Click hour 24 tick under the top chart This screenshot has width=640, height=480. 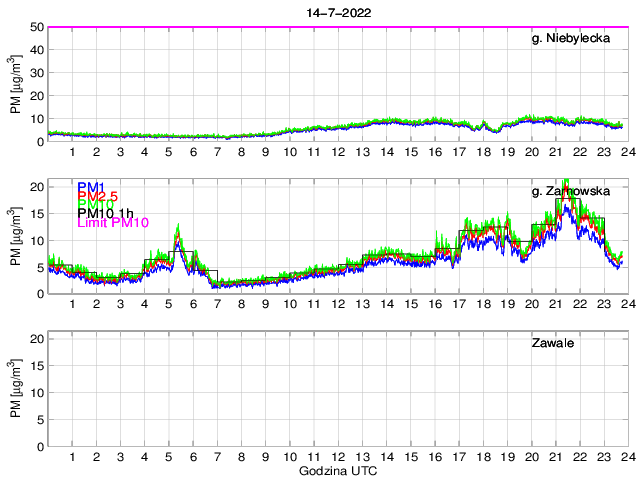click(626, 152)
